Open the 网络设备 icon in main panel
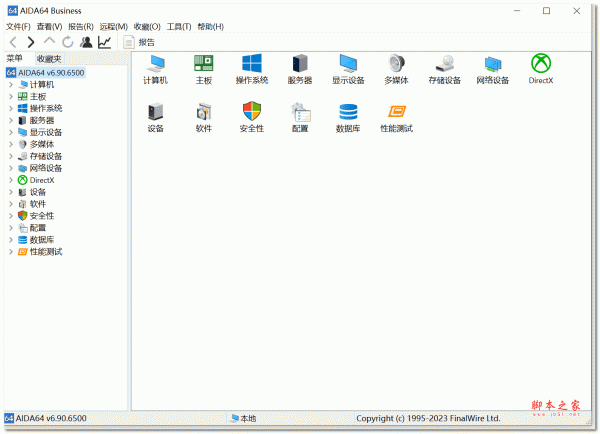This screenshot has height=434, width=600. point(493,69)
